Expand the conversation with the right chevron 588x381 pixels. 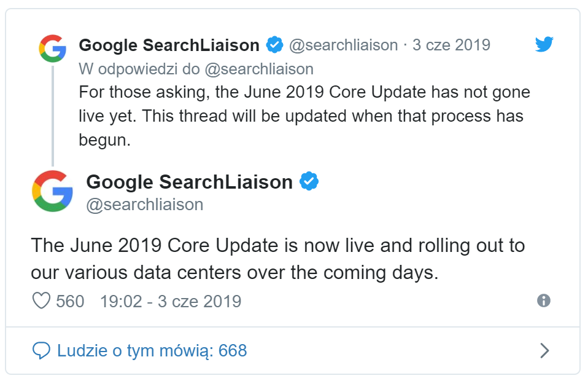pos(544,351)
